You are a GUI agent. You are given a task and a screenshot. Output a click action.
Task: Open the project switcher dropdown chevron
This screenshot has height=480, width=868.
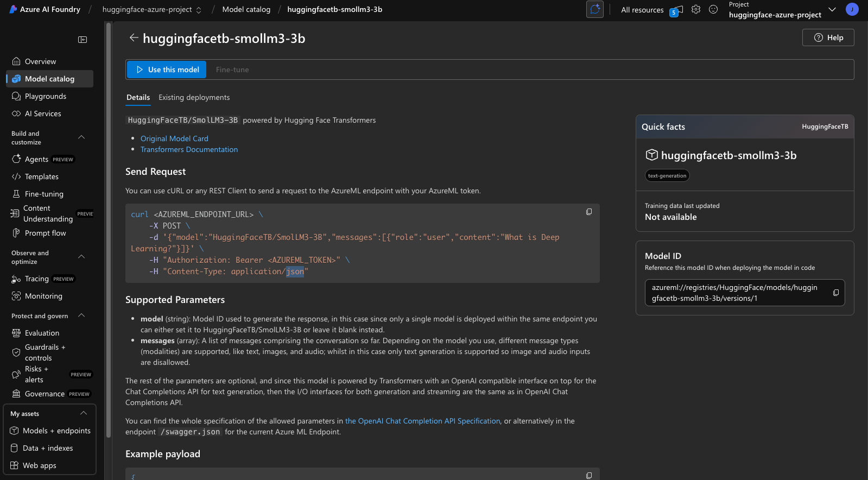(832, 9)
